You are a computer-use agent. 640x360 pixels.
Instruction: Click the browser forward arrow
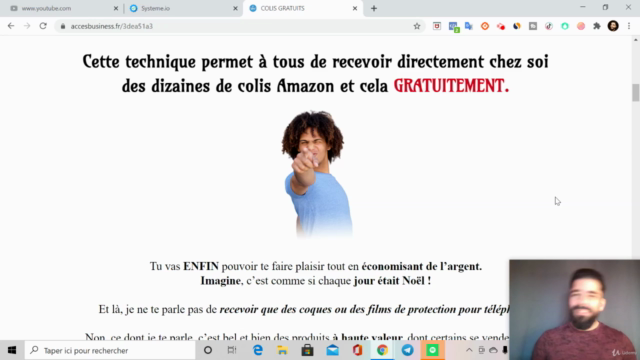click(x=27, y=26)
